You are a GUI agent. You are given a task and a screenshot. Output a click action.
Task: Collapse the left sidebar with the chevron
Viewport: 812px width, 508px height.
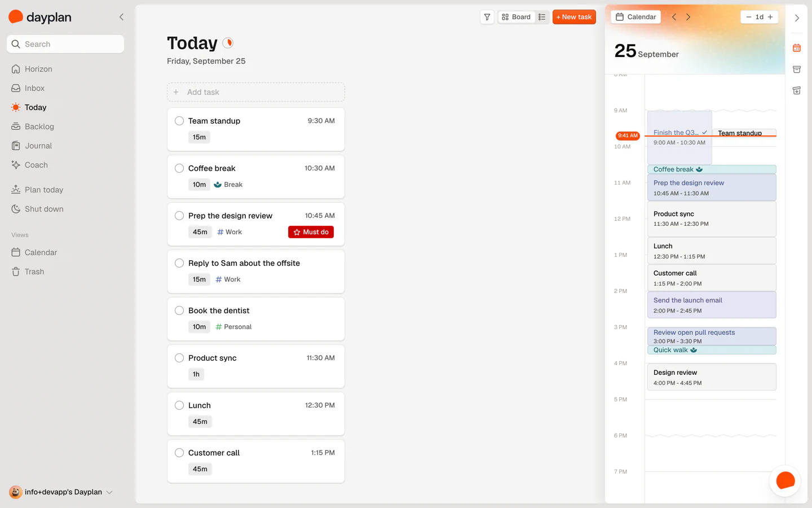click(x=121, y=17)
